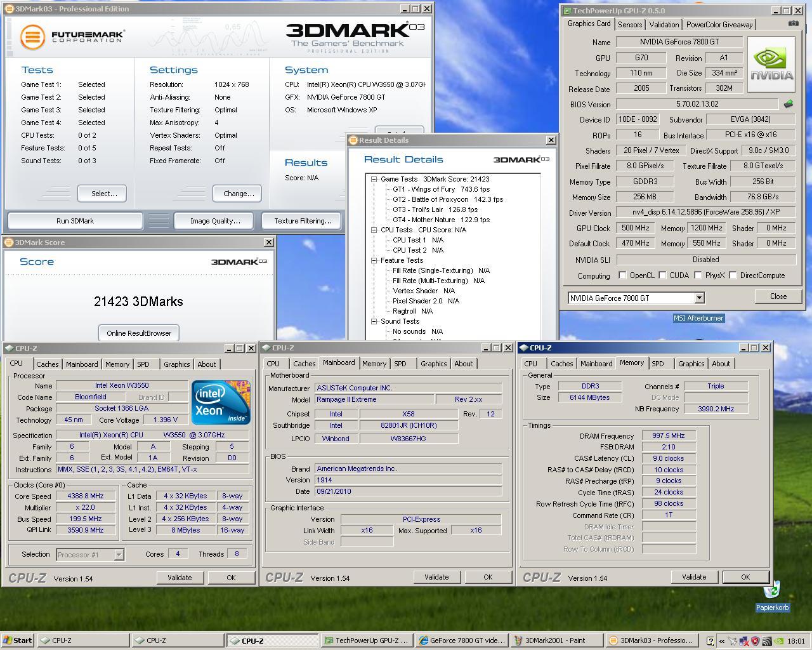
Task: Select GT4 - Mother Nature result row
Action: tap(441, 220)
